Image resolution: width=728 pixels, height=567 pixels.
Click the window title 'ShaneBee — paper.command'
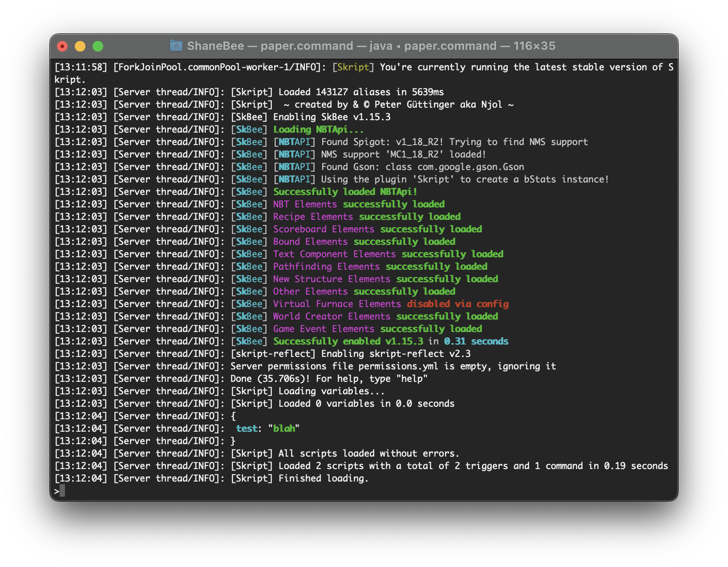270,46
